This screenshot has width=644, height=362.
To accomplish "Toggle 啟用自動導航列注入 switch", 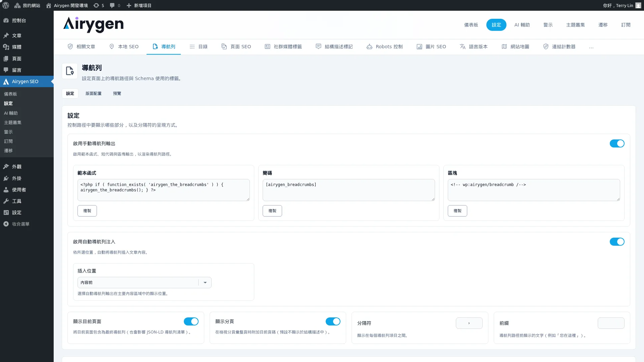I will coord(617,242).
